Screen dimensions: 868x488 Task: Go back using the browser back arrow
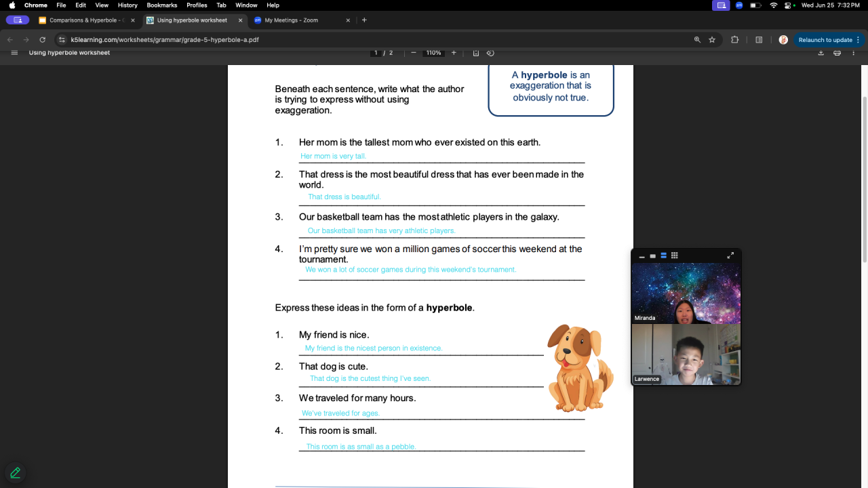[9, 40]
